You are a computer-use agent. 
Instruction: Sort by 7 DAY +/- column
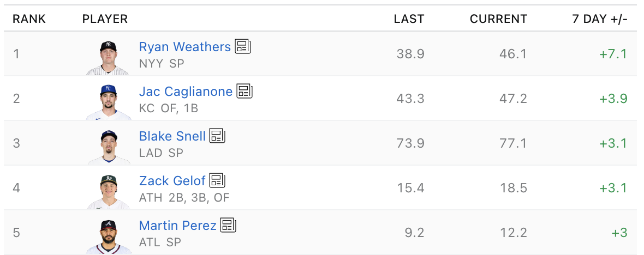(x=600, y=19)
